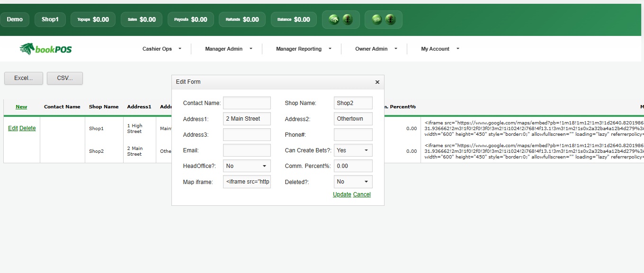Click the Email input field
Image resolution: width=644 pixels, height=273 pixels.
247,150
